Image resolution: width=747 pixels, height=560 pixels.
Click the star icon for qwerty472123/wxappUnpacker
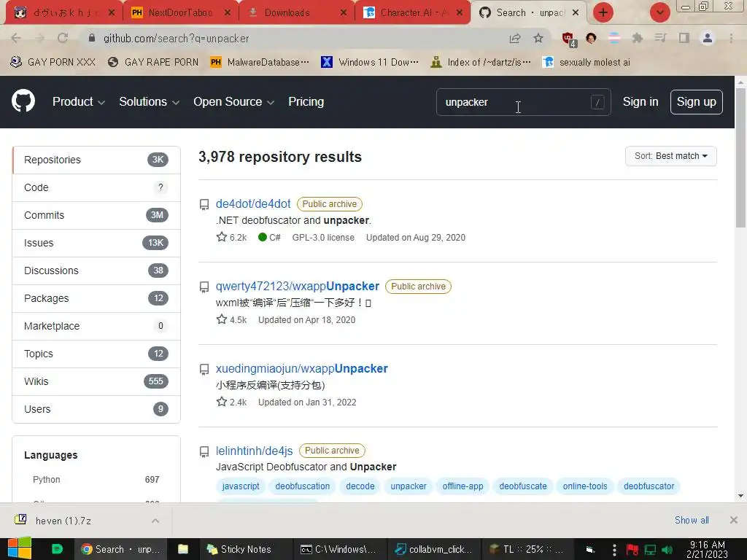click(x=222, y=319)
